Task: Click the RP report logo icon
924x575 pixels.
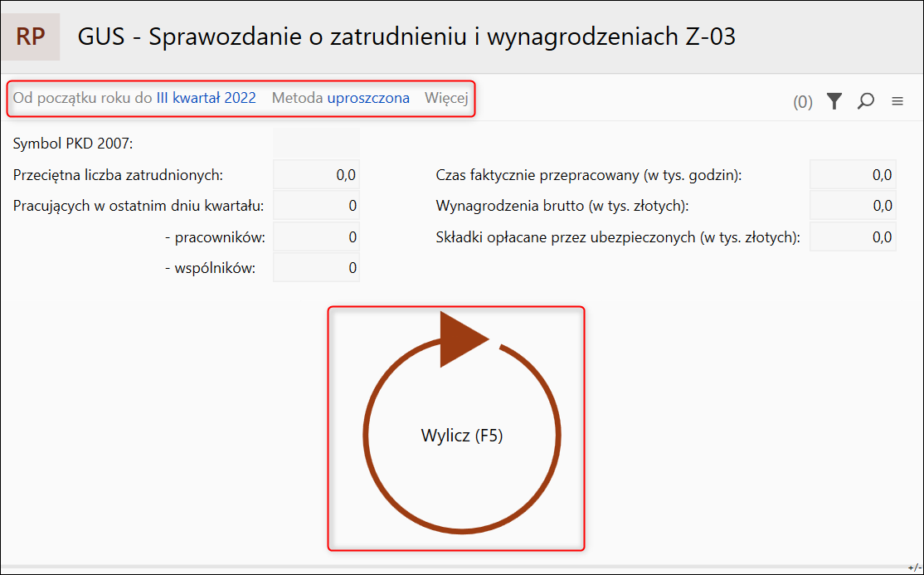Action: (x=31, y=37)
